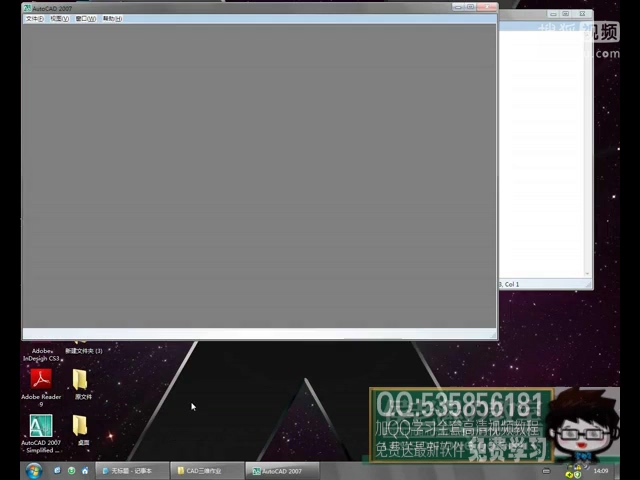Click the first blue quick launch icon
The image size is (640, 480).
[x=57, y=471]
